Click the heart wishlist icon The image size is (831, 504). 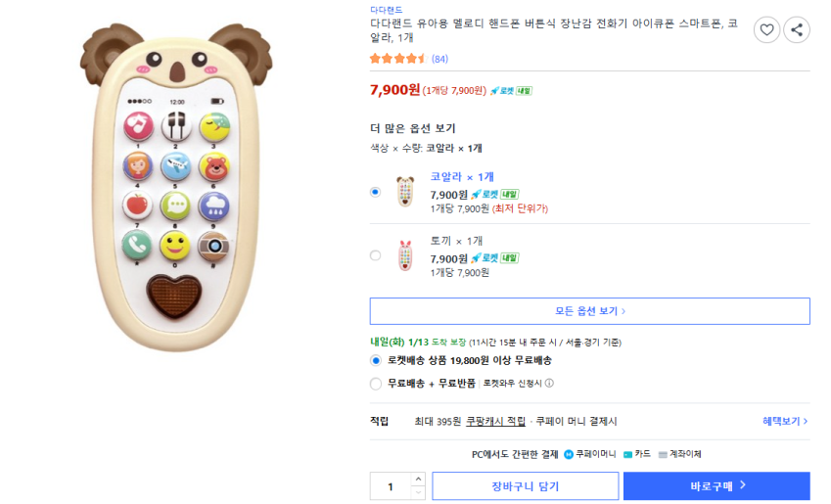766,30
